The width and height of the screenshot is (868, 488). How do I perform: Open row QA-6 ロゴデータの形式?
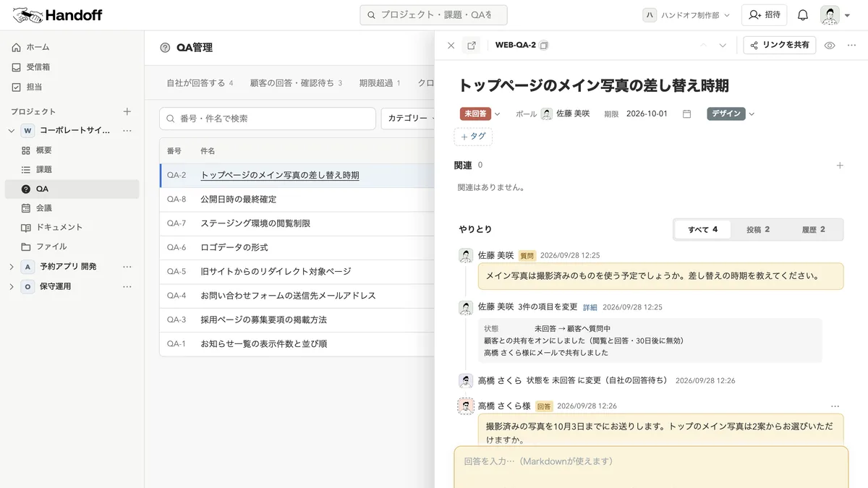pyautogui.click(x=297, y=247)
